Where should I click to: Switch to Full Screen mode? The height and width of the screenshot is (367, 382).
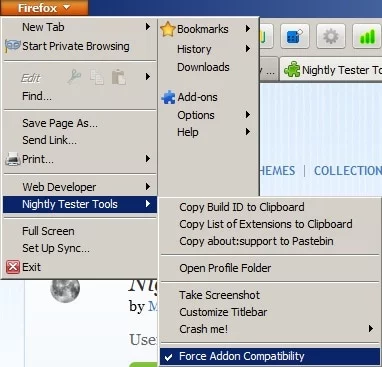[79, 231]
